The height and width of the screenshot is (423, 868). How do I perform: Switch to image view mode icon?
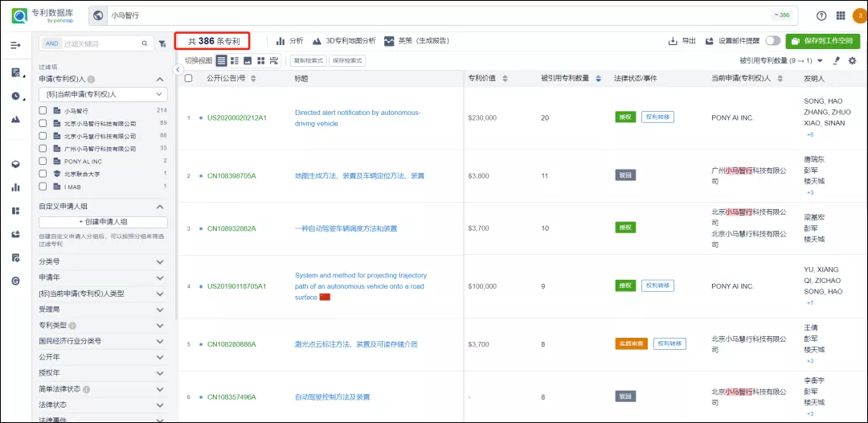coord(248,60)
